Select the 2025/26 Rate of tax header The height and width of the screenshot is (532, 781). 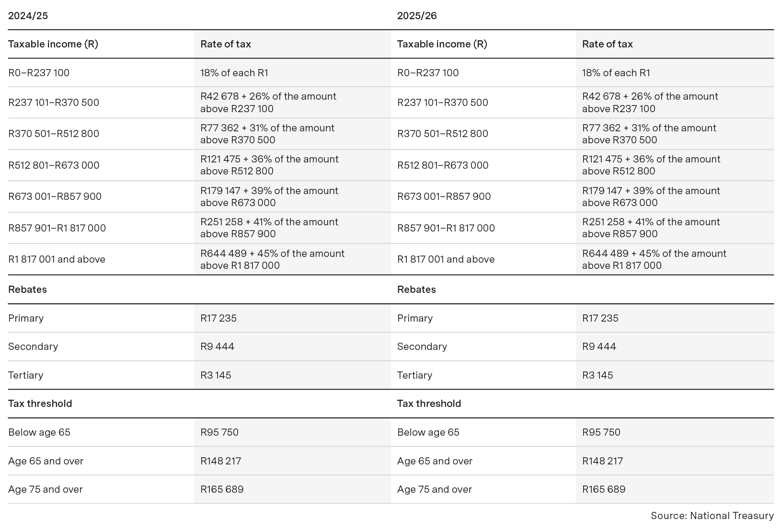607,44
